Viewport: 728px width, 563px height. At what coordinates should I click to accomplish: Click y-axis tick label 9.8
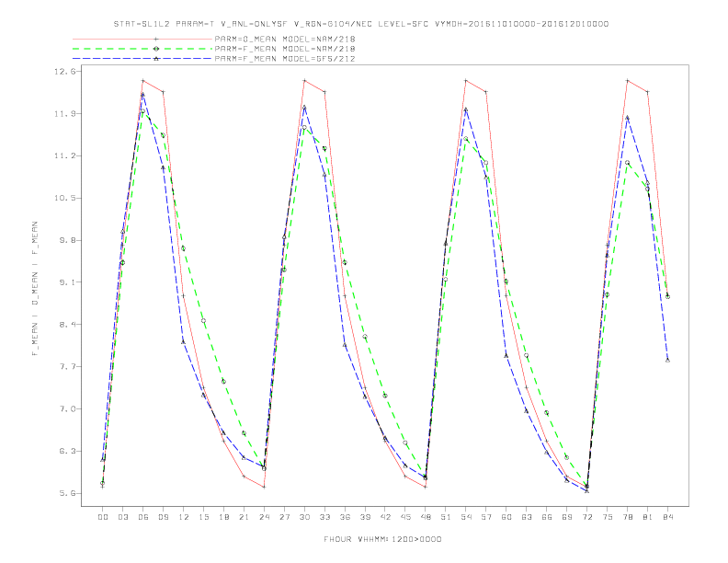pyautogui.click(x=67, y=241)
